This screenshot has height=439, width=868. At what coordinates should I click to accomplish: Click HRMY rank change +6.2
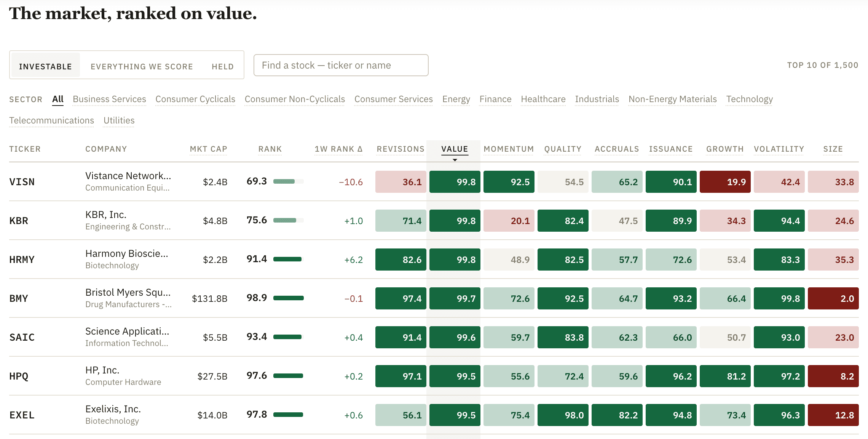[x=353, y=260]
